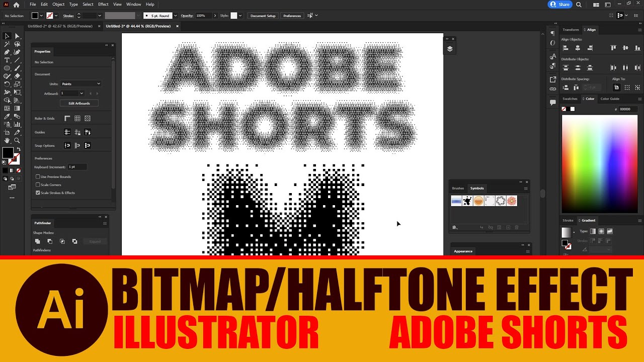Open the Effect menu
This screenshot has height=362, width=644.
(103, 4)
